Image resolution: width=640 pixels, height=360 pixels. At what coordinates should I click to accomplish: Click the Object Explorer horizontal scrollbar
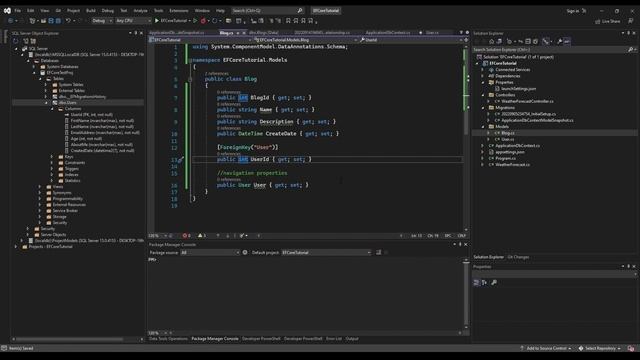[69, 339]
